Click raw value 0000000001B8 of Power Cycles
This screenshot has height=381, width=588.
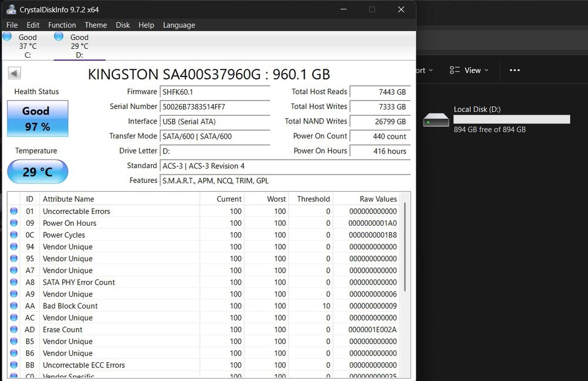[373, 235]
